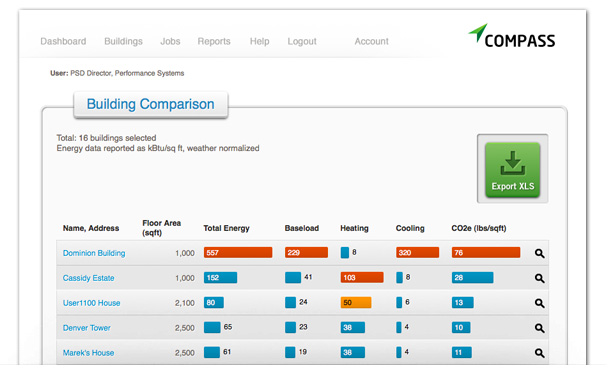Click the magnifier icon for Denver Tower

539,328
